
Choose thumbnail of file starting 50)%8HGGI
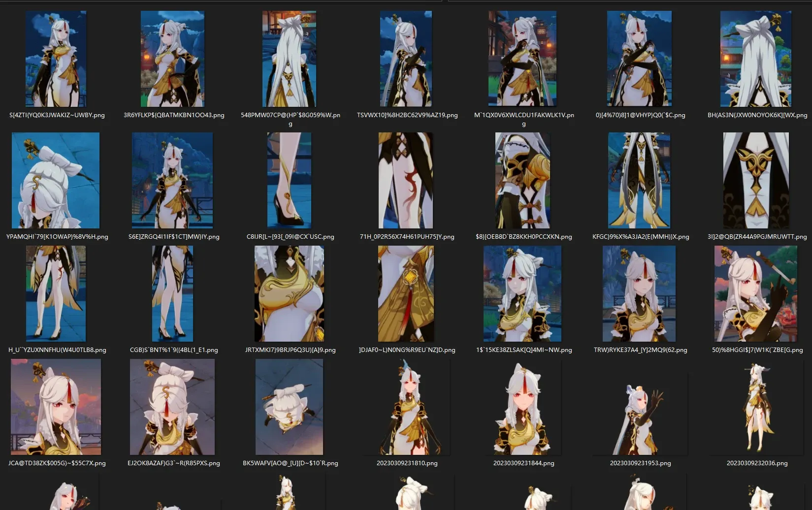pos(756,294)
